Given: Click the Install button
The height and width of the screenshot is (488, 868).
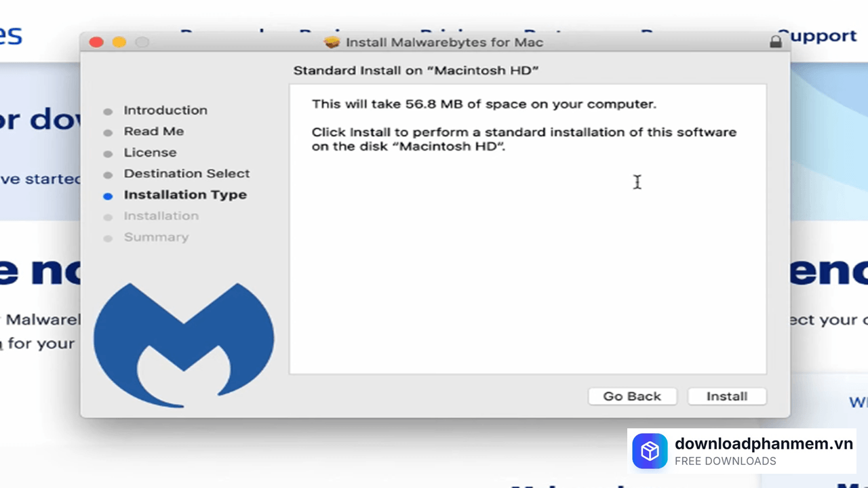Looking at the screenshot, I should (x=726, y=396).
